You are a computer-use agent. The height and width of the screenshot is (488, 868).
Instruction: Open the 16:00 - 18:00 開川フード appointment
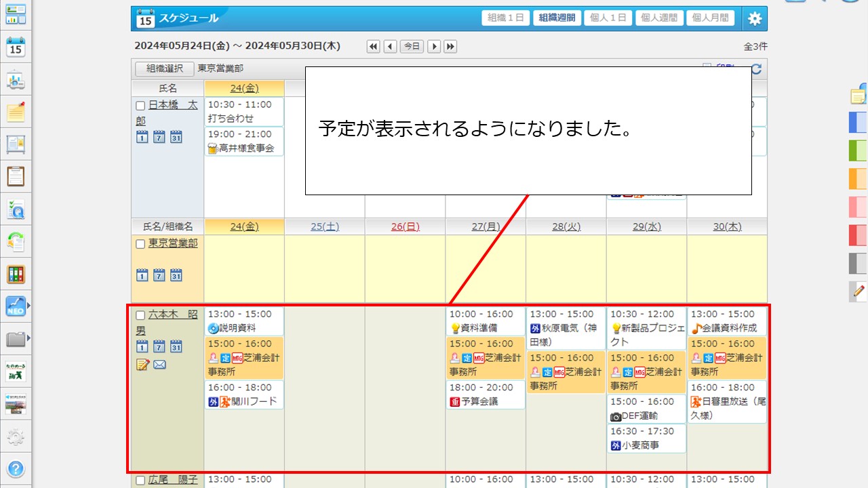pos(244,394)
